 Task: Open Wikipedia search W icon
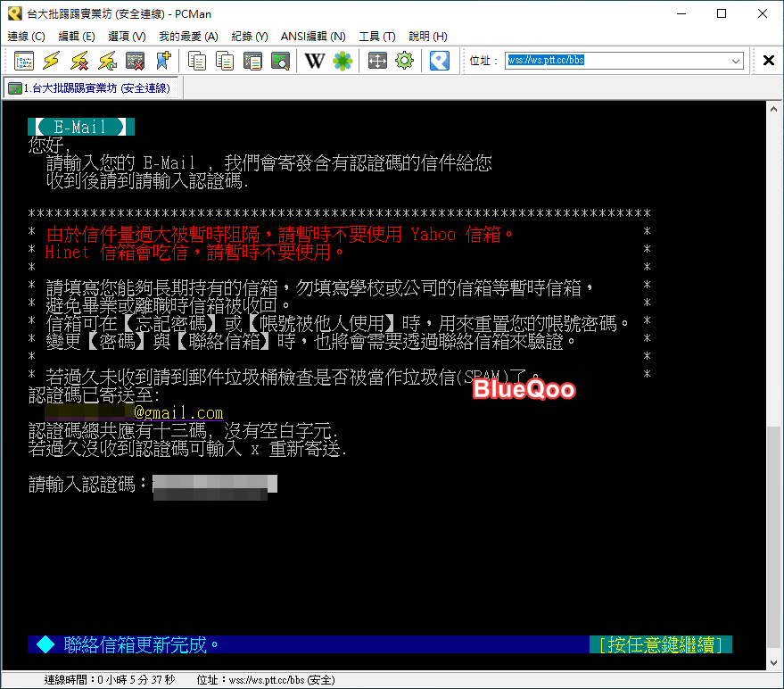pyautogui.click(x=314, y=61)
